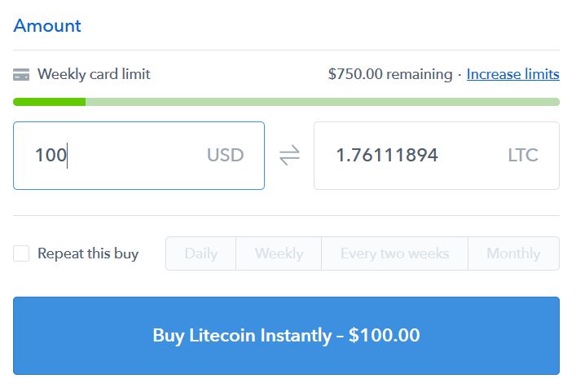Click the Amount section heading
The height and width of the screenshot is (392, 576).
pyautogui.click(x=47, y=26)
